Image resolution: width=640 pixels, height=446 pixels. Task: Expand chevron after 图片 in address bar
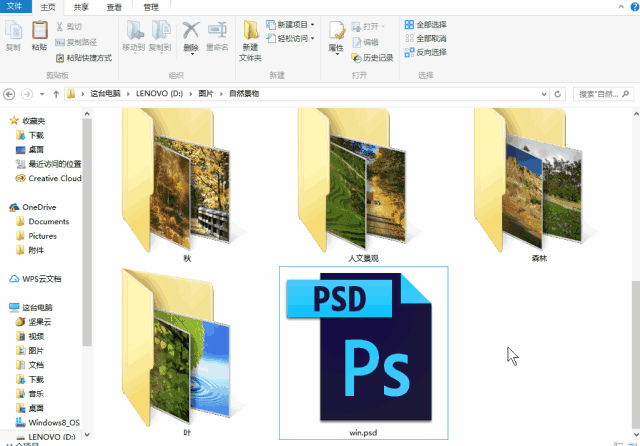[222, 94]
